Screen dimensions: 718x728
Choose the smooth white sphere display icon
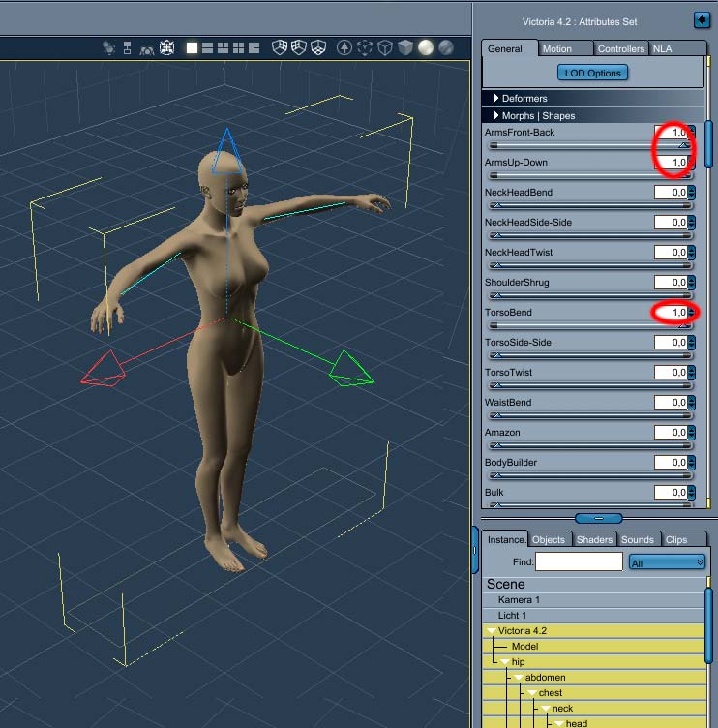pos(426,47)
